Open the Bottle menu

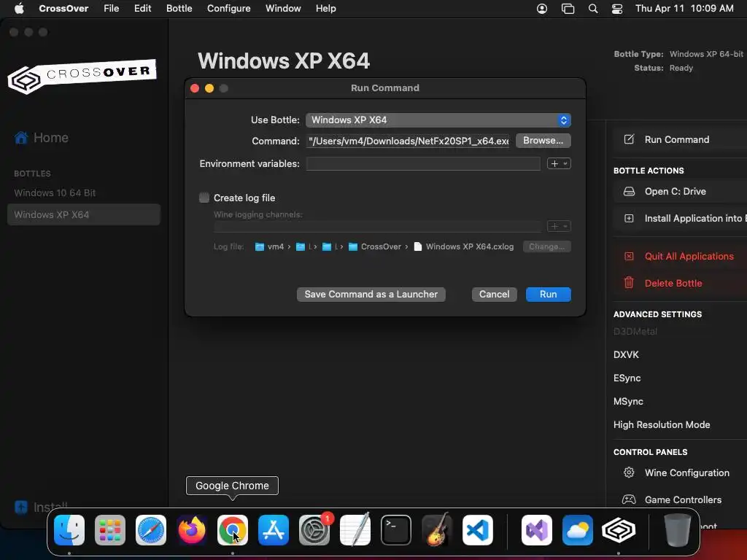pyautogui.click(x=179, y=9)
